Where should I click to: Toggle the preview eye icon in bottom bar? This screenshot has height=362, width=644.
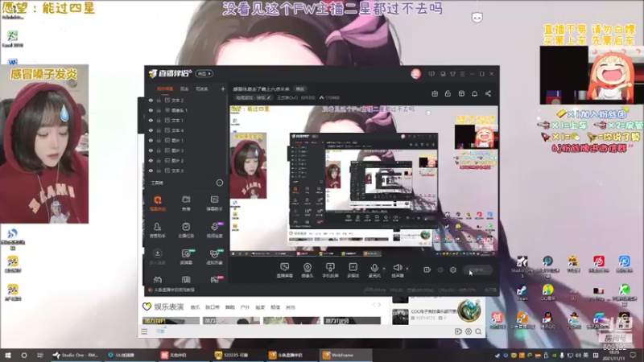(x=440, y=269)
